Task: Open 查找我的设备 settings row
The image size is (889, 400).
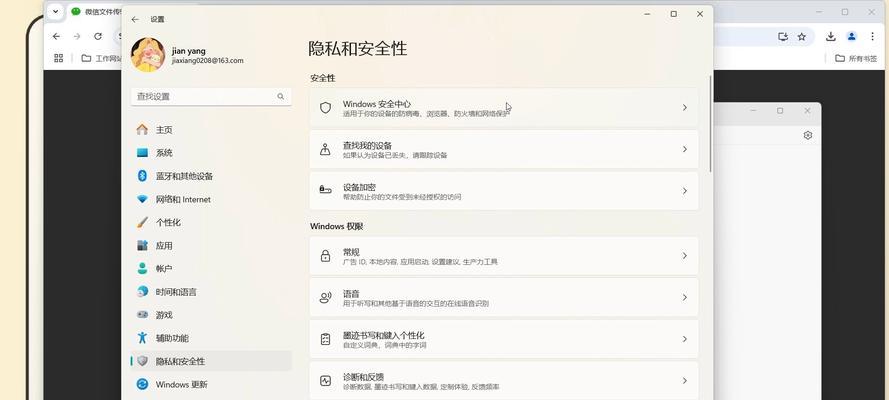Action: click(x=503, y=150)
